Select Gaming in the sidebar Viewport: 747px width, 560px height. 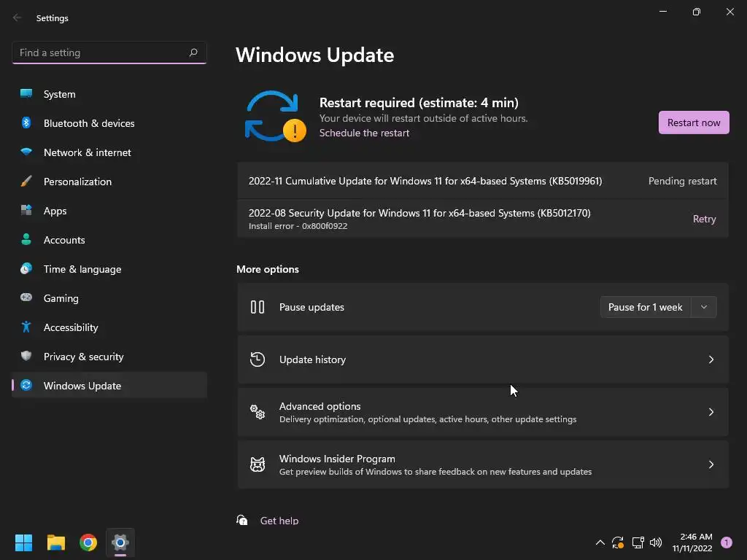109,298
